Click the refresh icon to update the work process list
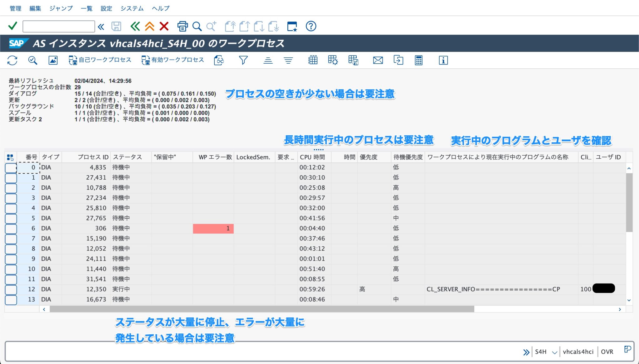The width and height of the screenshot is (639, 364). click(x=12, y=60)
